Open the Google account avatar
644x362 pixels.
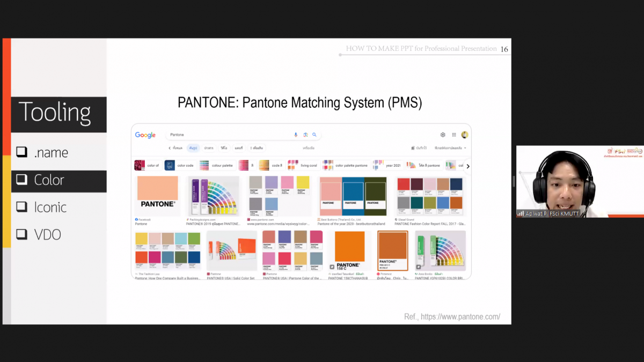pos(465,135)
